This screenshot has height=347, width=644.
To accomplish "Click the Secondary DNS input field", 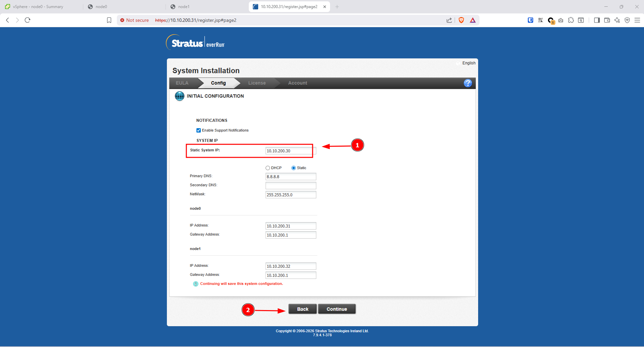I will pos(290,186).
